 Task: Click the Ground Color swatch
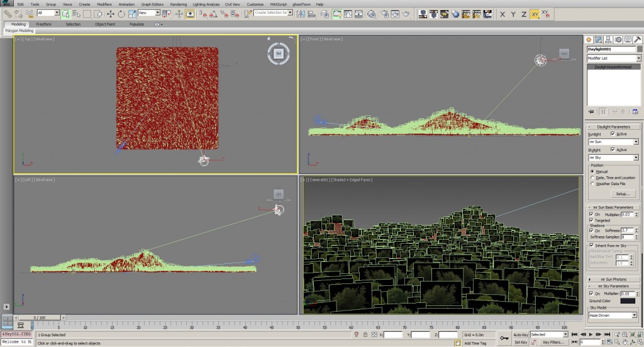pos(627,301)
